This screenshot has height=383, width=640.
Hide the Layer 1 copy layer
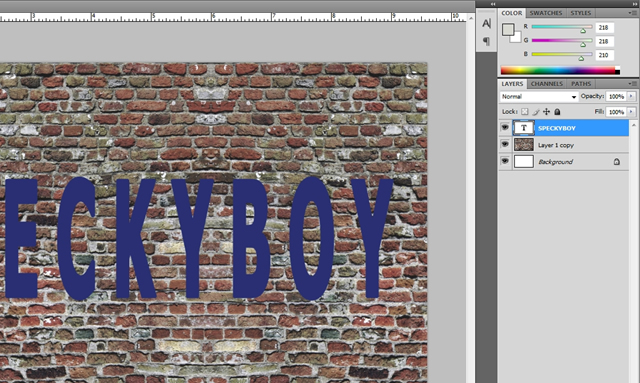click(x=505, y=145)
